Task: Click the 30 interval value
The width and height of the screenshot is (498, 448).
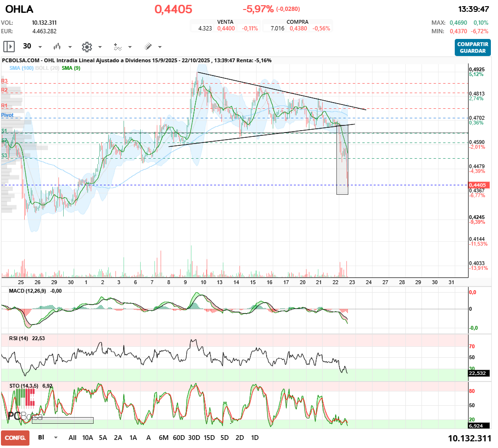Action: coord(27,47)
